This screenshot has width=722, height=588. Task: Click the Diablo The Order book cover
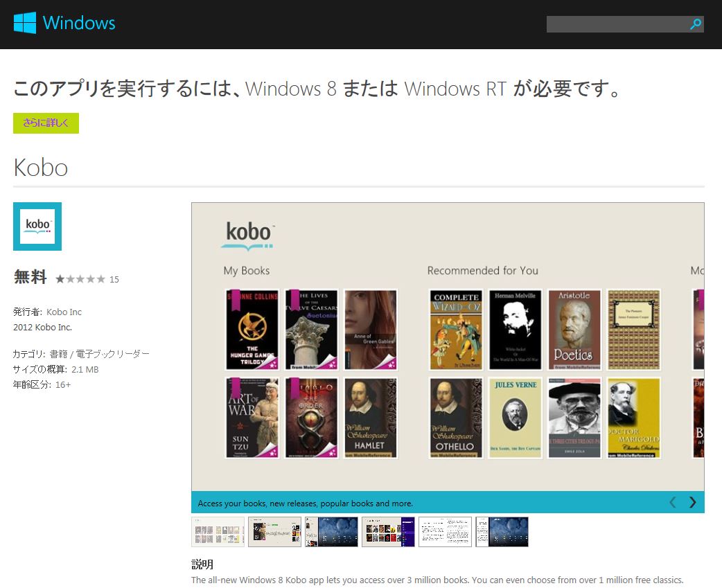pos(312,418)
